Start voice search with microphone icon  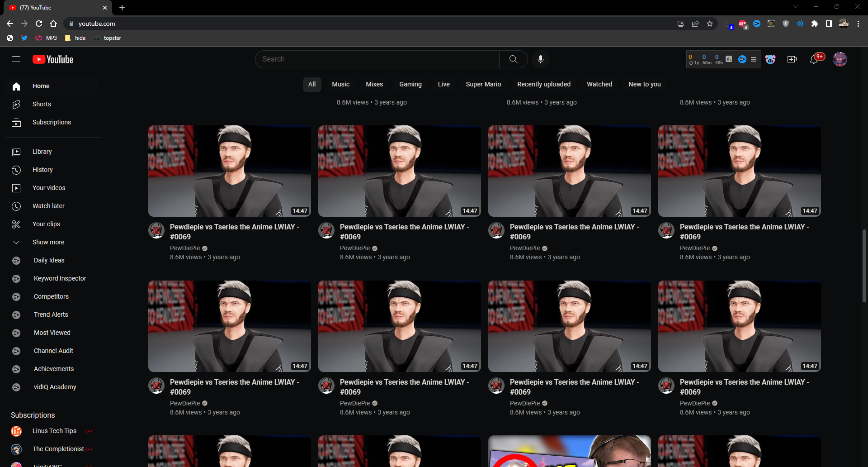click(540, 59)
